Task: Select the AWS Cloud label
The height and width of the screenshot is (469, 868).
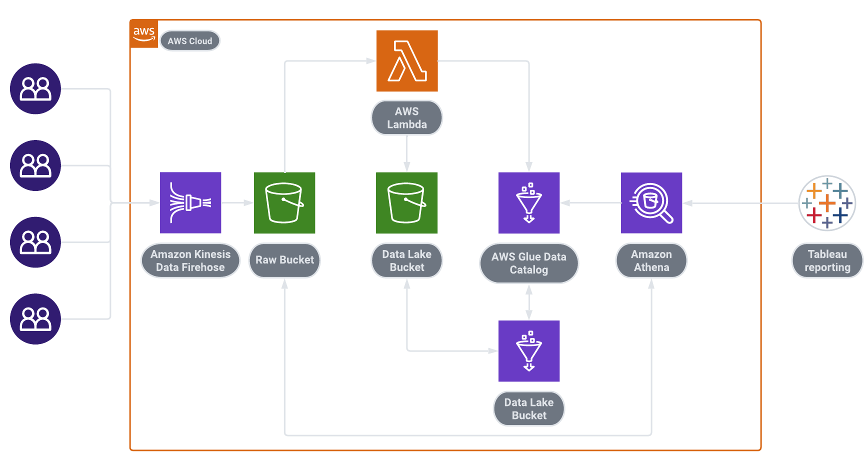Action: 190,41
